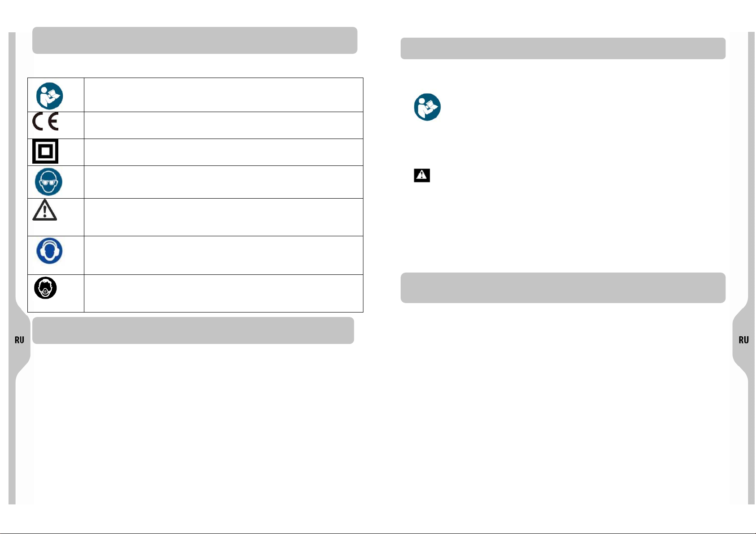The image size is (756, 534).
Task: Select the wear safety goggles icon
Action: tap(48, 182)
